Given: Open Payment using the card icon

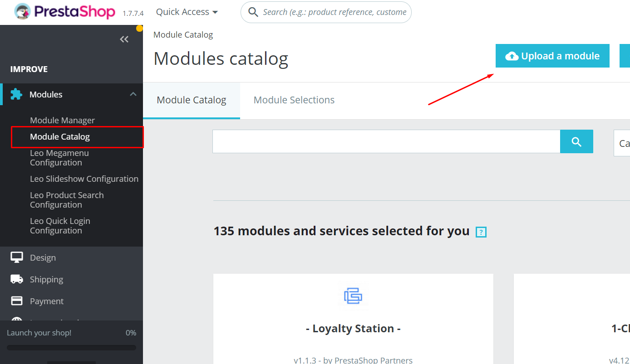Looking at the screenshot, I should [16, 301].
